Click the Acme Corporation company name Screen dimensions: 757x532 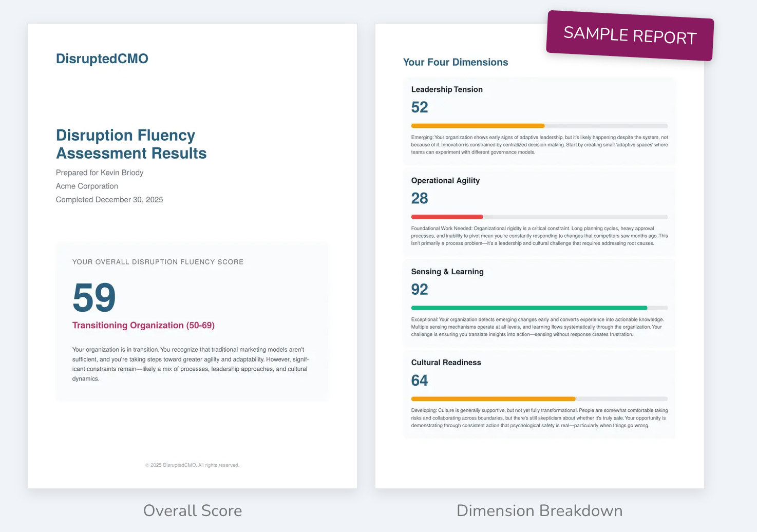[87, 186]
